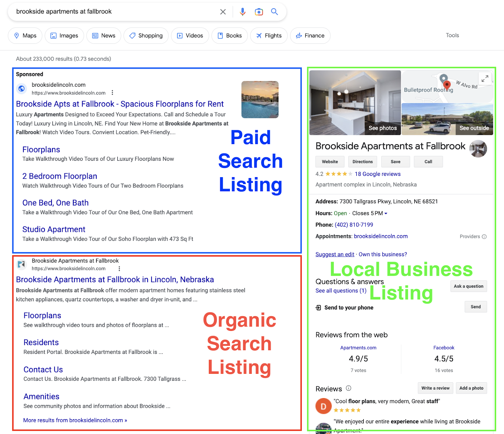The image size is (504, 434).
Task: Open the 2 Bedroom Floorplan sitelink
Action: tap(60, 176)
